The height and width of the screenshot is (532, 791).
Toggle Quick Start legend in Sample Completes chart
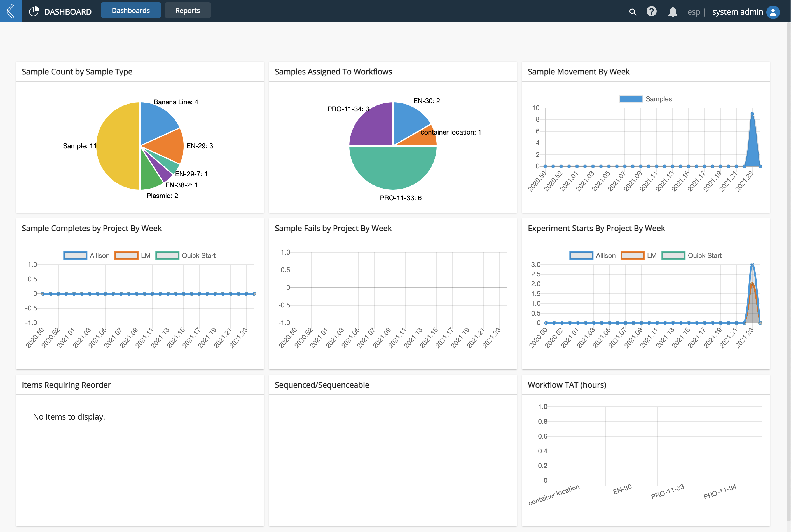[186, 255]
